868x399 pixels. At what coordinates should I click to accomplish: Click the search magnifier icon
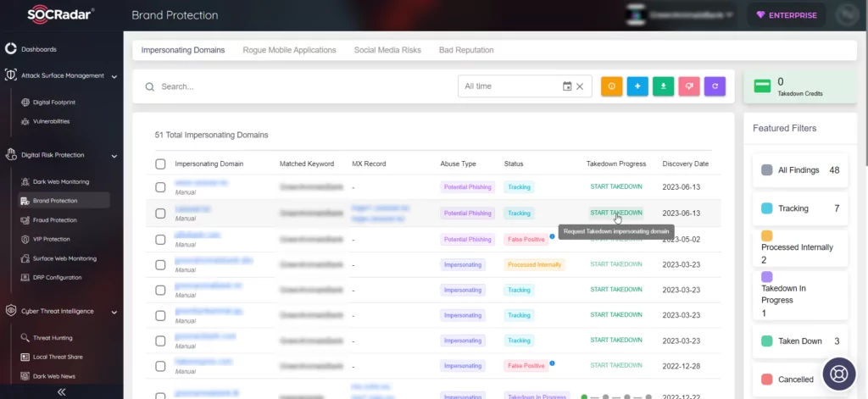click(149, 87)
